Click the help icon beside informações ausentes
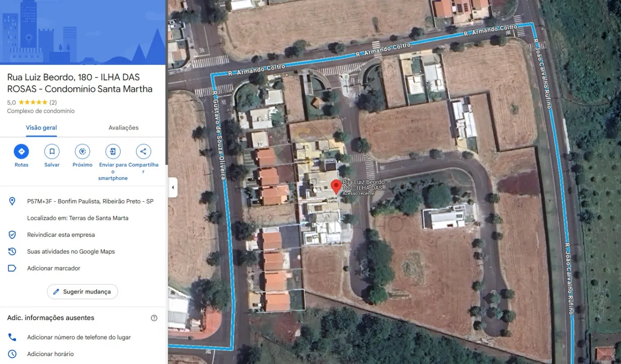Viewport: 621px width, 364px height. click(154, 318)
